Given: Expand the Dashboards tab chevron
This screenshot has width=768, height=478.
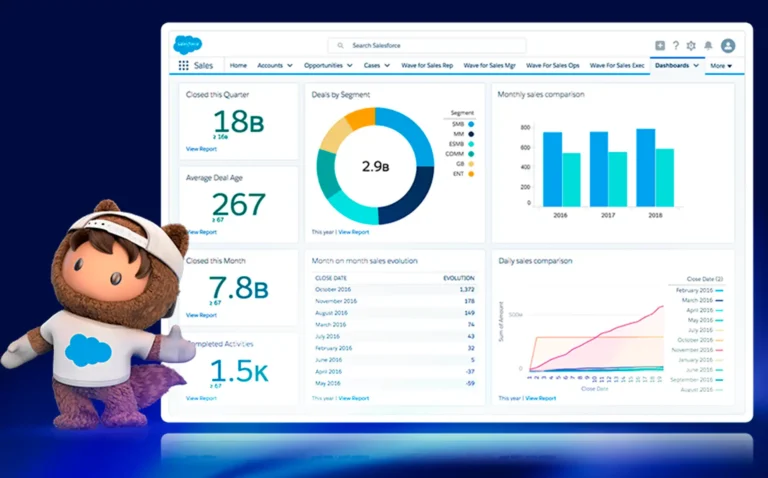Looking at the screenshot, I should coord(696,66).
